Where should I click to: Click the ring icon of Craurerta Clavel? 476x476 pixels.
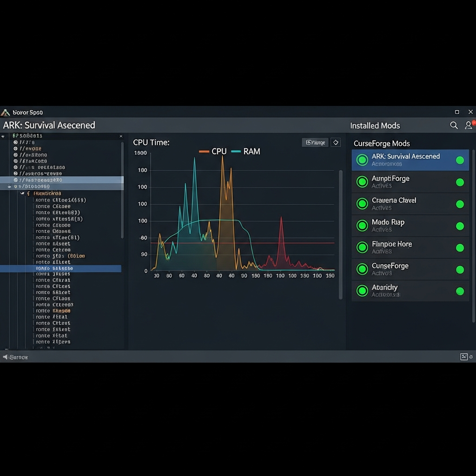pos(362,204)
